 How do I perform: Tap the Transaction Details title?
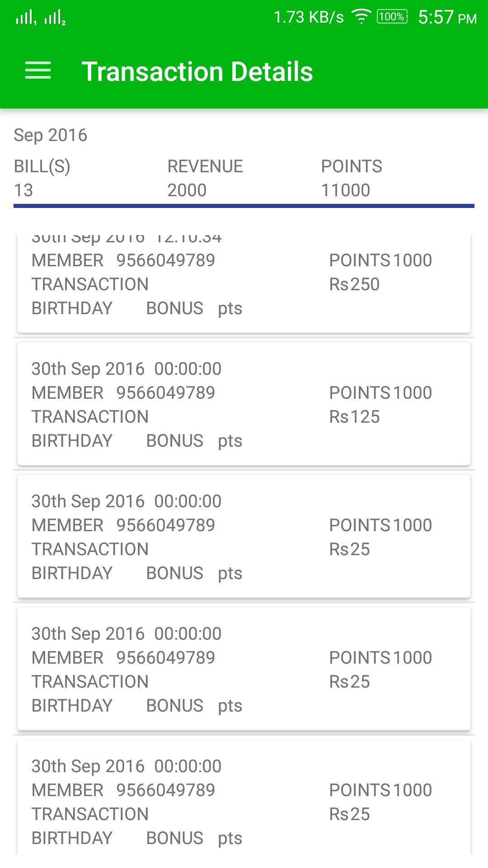197,71
